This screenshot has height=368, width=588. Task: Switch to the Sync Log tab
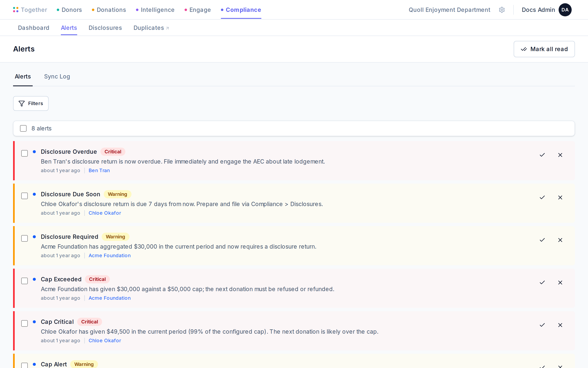point(57,76)
